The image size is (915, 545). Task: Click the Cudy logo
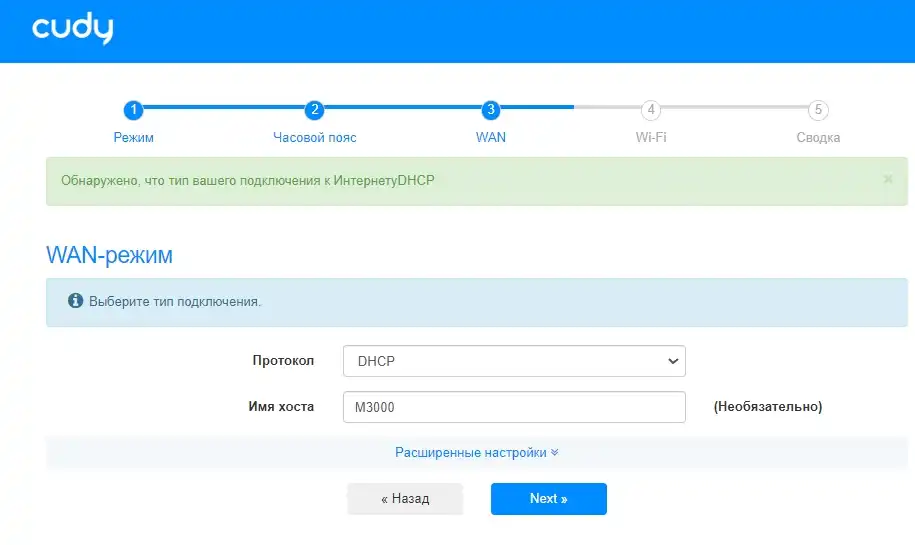pyautogui.click(x=72, y=29)
